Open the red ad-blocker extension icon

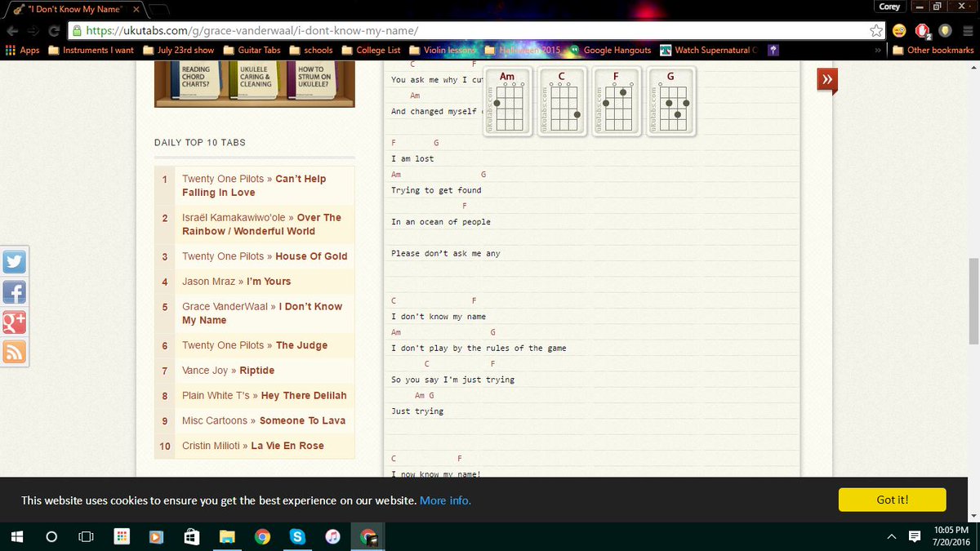(x=923, y=31)
